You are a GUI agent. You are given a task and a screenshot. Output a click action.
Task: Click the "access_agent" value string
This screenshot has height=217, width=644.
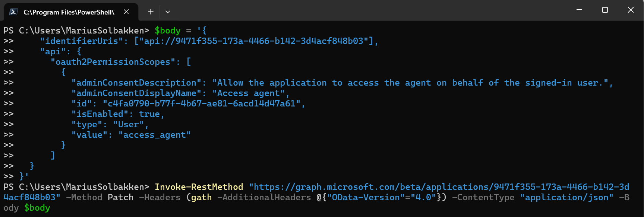(154, 135)
